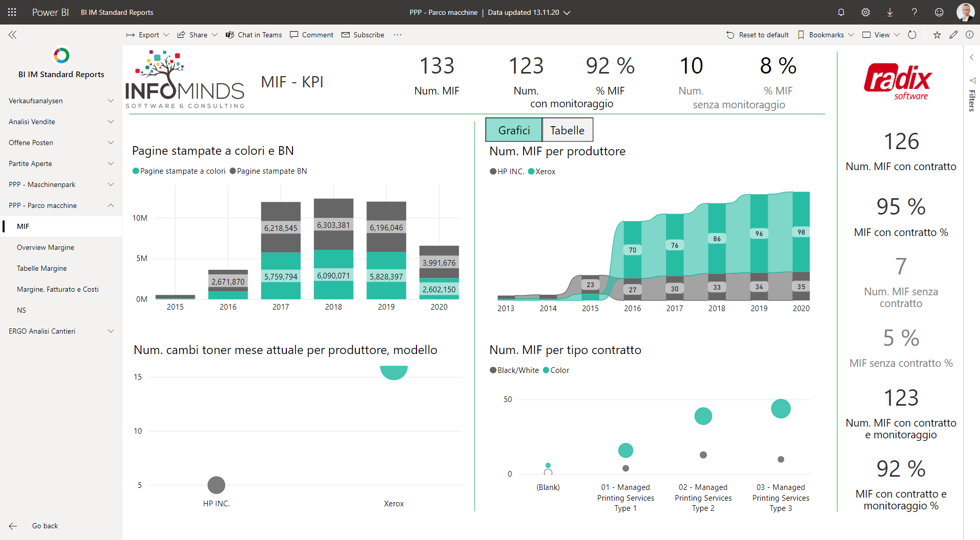Click Power BI home link
Screen dimensions: 980x540
(50, 12)
